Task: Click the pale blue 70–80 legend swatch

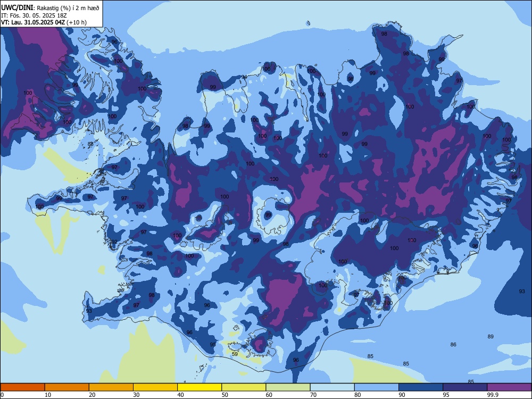Action: (x=332, y=387)
